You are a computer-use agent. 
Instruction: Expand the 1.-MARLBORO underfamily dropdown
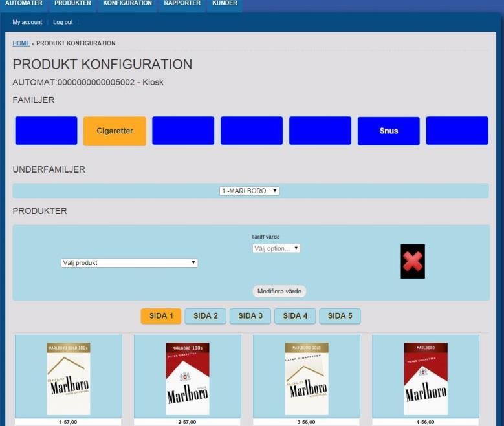(x=250, y=191)
